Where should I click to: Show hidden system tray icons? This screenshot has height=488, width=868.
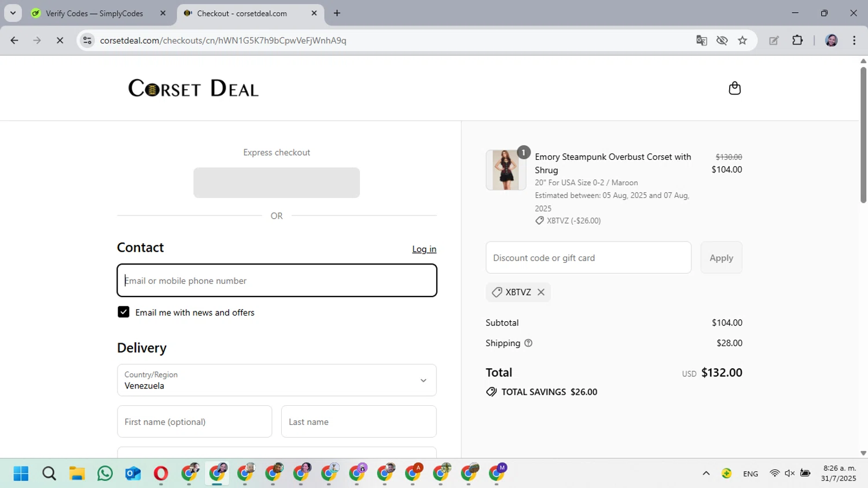(x=706, y=474)
